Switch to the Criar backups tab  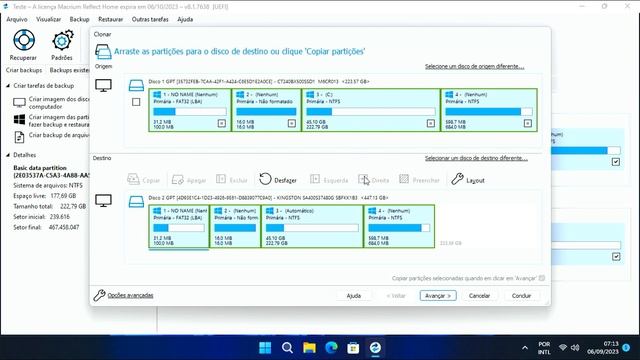point(24,70)
